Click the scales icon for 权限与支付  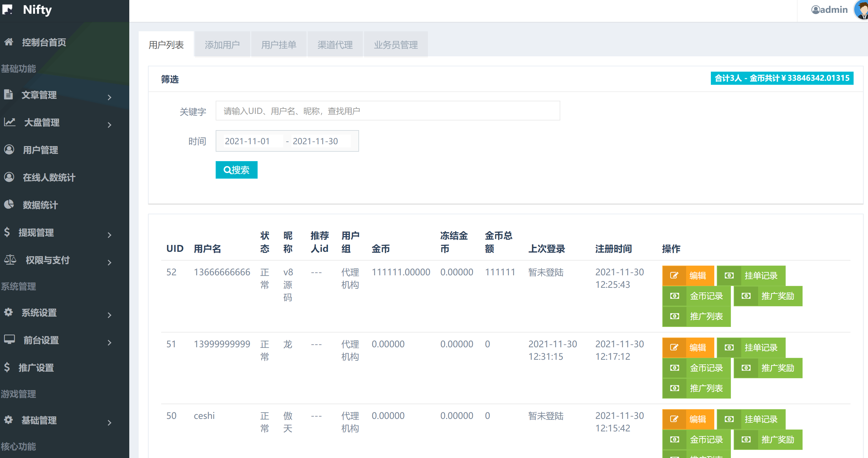pyautogui.click(x=10, y=259)
